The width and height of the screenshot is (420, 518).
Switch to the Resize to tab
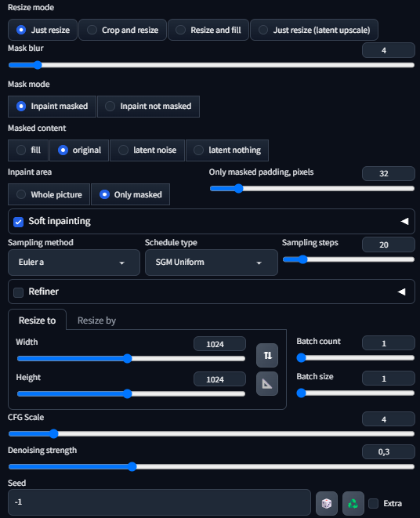coord(38,321)
